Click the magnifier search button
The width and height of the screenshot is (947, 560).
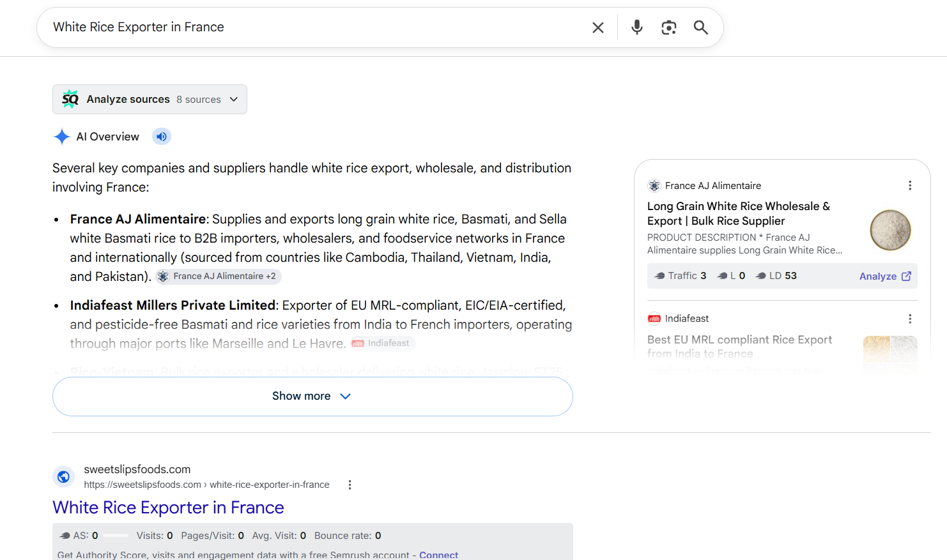(x=700, y=27)
